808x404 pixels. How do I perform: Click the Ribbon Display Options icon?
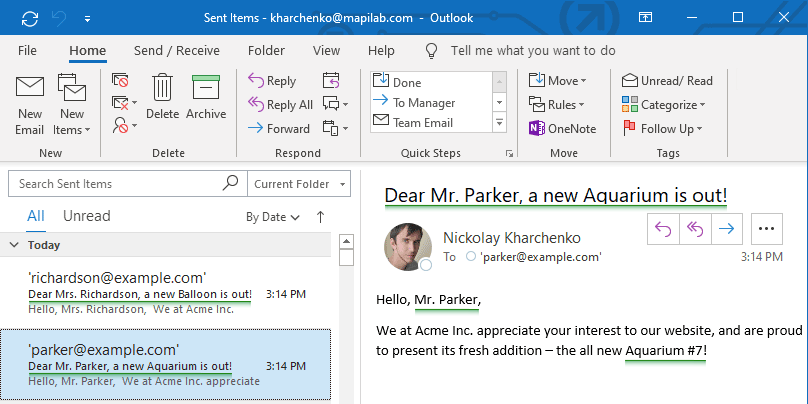click(645, 18)
